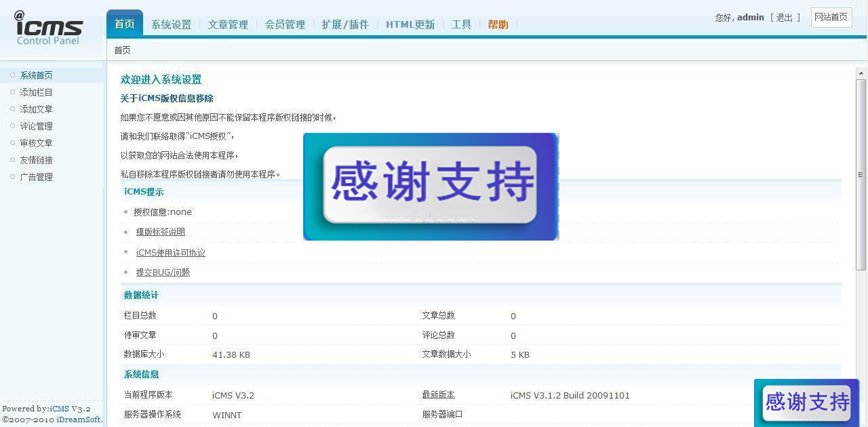The width and height of the screenshot is (868, 427).
Task: Click the 服务器操作系统 label
Action: point(152,414)
